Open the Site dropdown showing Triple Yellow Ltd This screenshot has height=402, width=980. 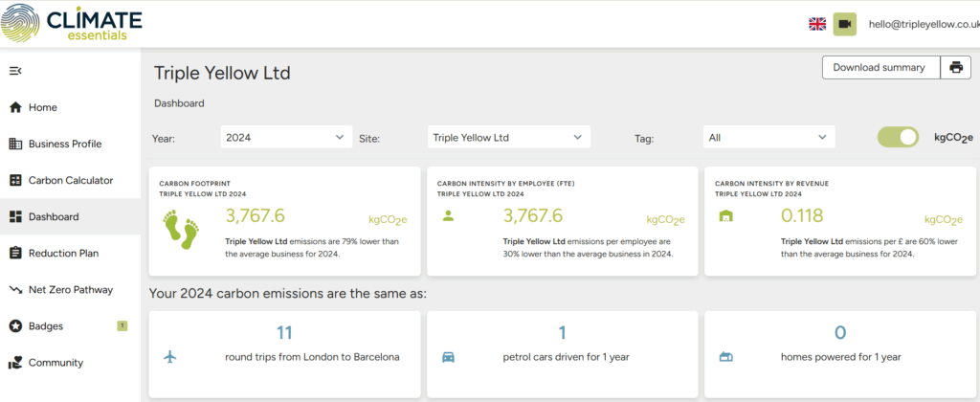tap(509, 138)
